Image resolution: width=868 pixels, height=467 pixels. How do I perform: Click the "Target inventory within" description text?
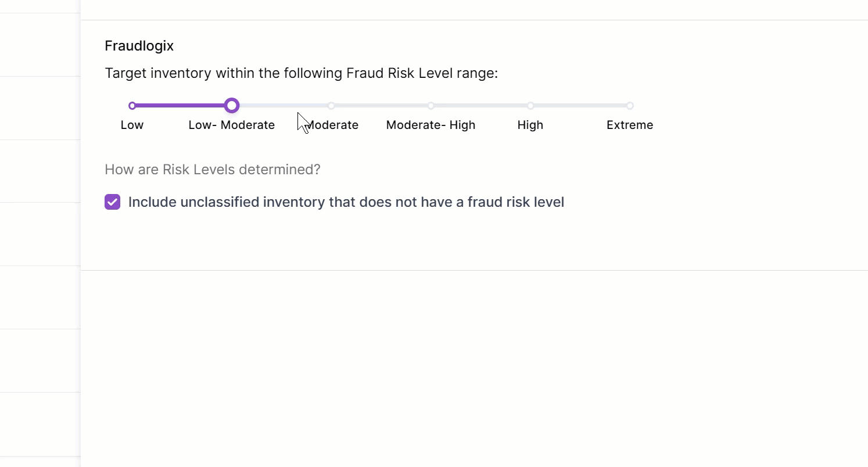(x=302, y=74)
